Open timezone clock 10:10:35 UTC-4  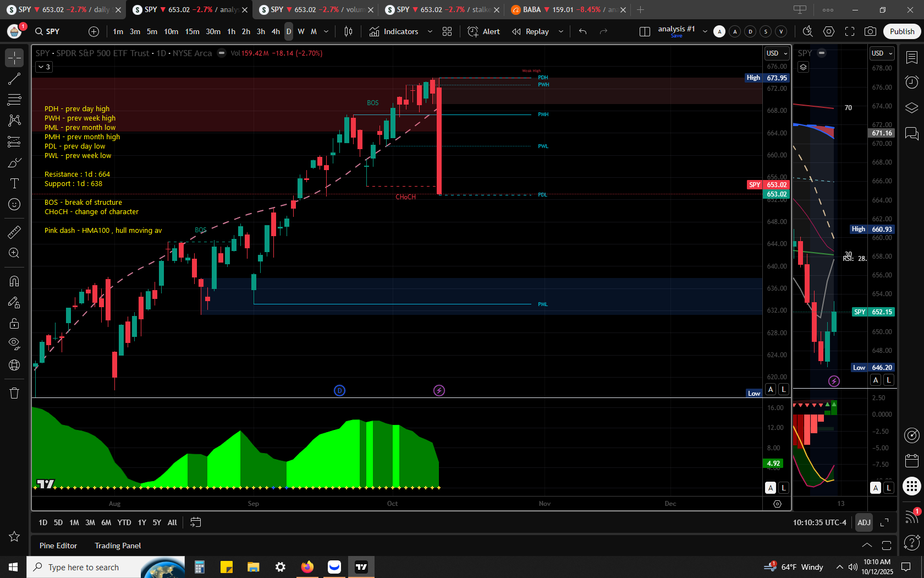pyautogui.click(x=820, y=522)
